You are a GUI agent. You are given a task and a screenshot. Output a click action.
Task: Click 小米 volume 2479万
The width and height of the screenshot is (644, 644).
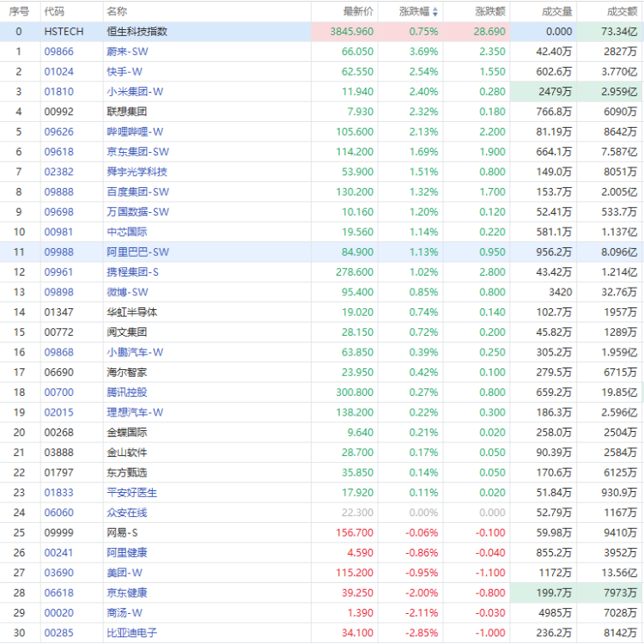click(556, 92)
